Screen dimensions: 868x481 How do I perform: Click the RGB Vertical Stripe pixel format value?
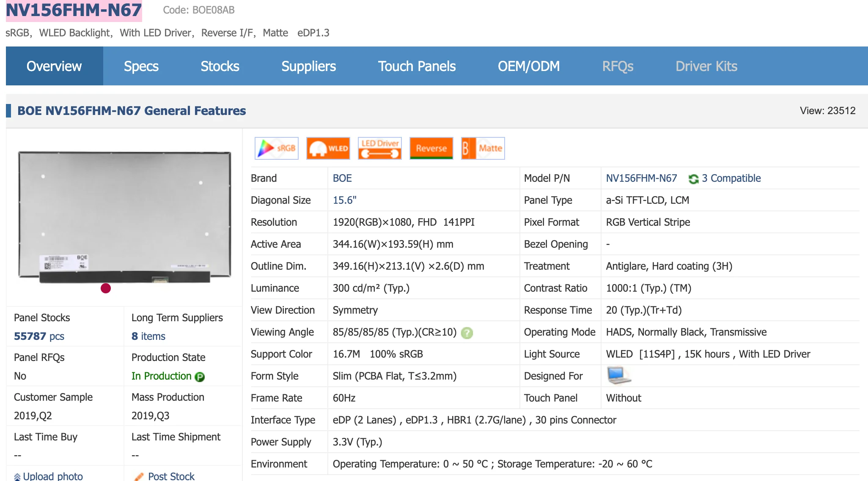click(648, 222)
